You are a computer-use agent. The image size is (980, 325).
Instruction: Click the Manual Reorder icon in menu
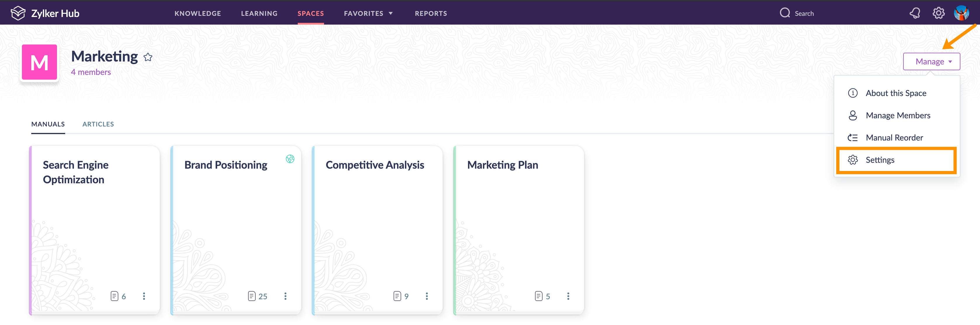tap(853, 138)
